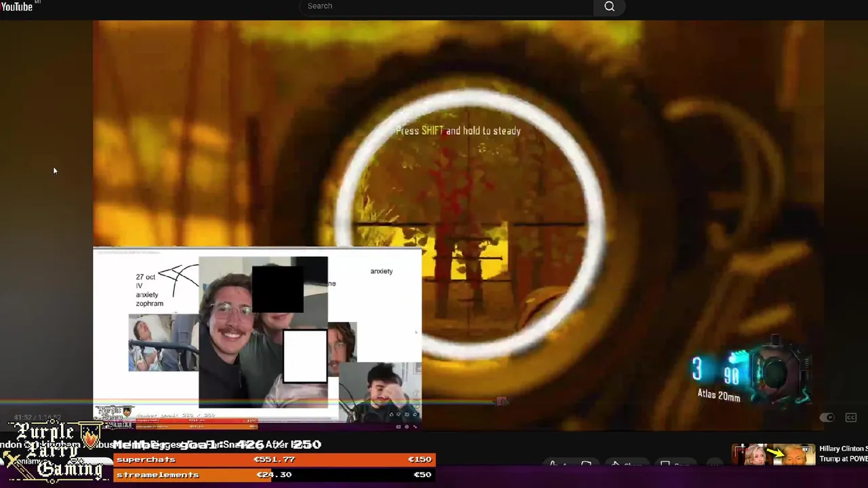Open the Hillary Clinton video title link
Viewport: 868px width, 488px height.
click(843, 454)
